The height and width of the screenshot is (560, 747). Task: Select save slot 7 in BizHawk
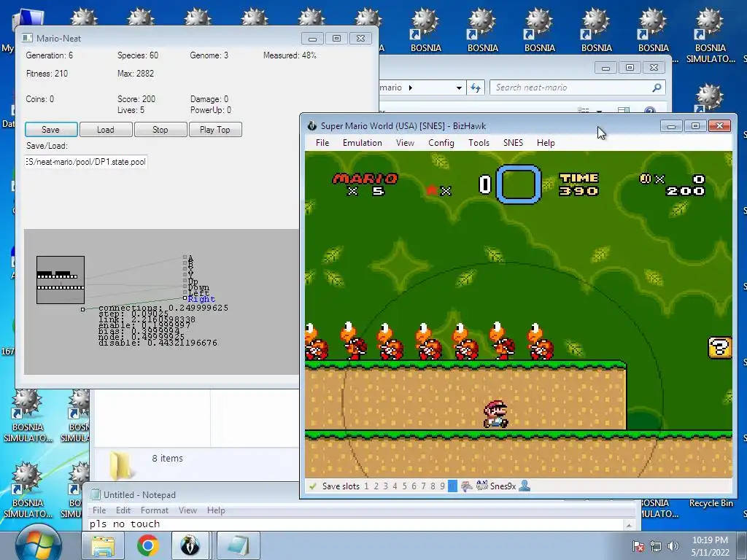pyautogui.click(x=423, y=486)
